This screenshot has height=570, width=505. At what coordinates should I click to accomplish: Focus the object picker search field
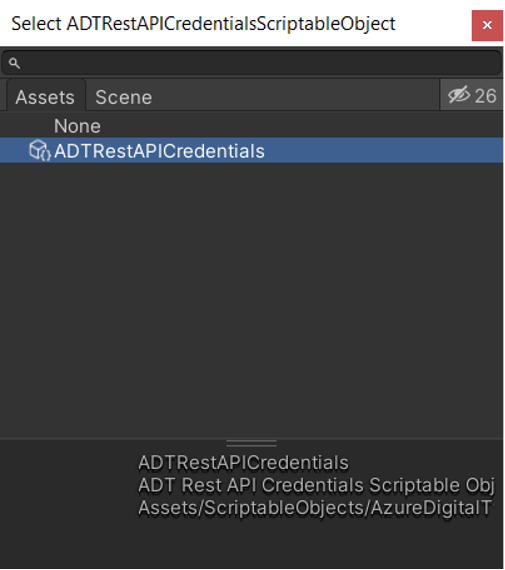pyautogui.click(x=252, y=63)
